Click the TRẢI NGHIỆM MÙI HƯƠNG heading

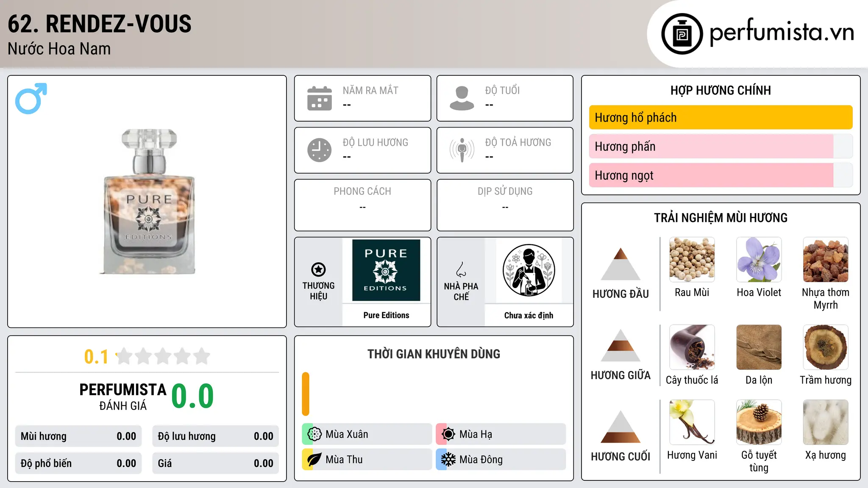[x=721, y=218]
